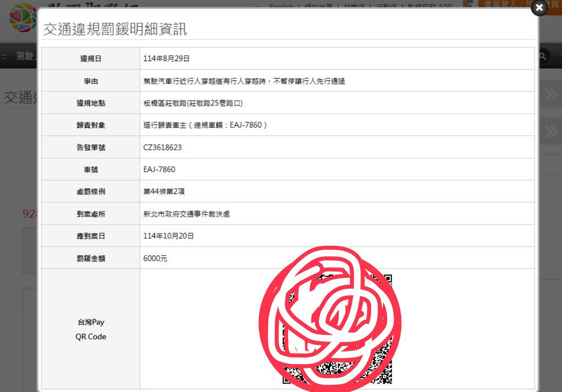
Task: Click the search magnifier icon in navigation bar
Action: click(x=543, y=56)
